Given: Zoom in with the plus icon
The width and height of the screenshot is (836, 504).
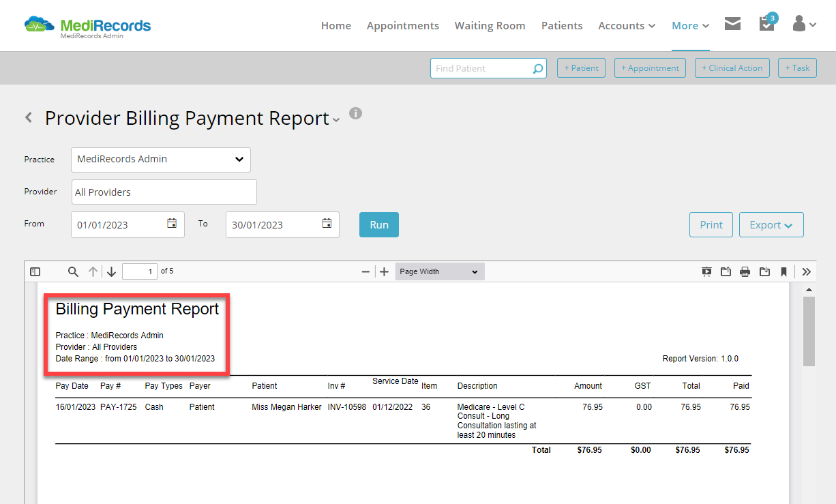Looking at the screenshot, I should (x=384, y=271).
